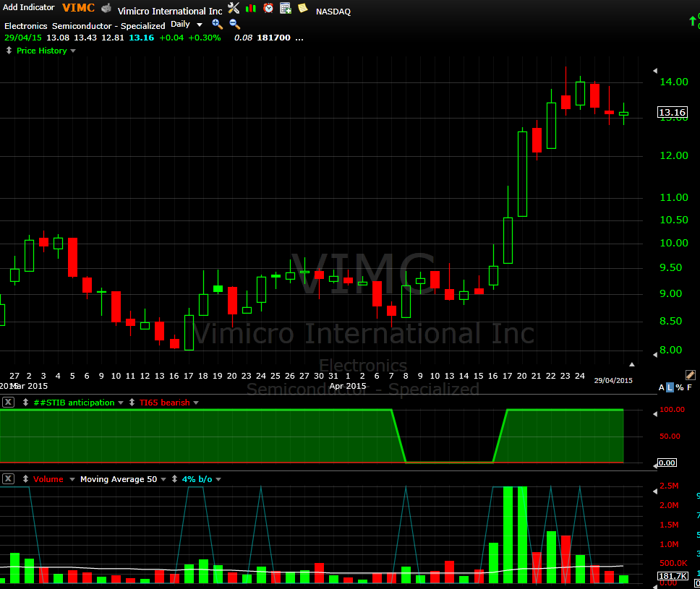Click the grey icon beside the VIMC ticker
The height and width of the screenshot is (589, 700).
[106, 9]
